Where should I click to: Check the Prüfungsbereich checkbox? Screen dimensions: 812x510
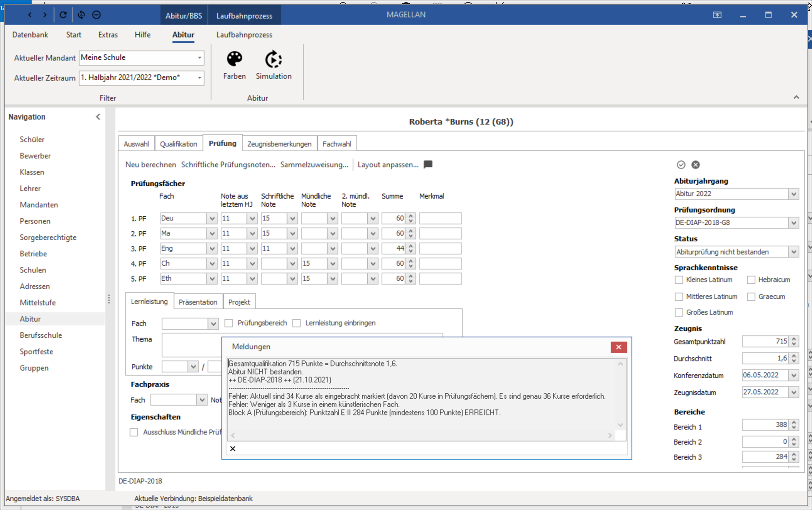click(x=229, y=323)
